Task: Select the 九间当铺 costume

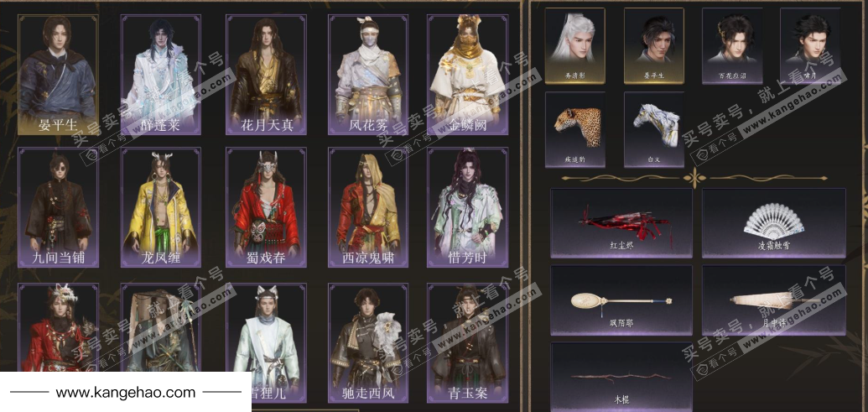Action: point(58,207)
